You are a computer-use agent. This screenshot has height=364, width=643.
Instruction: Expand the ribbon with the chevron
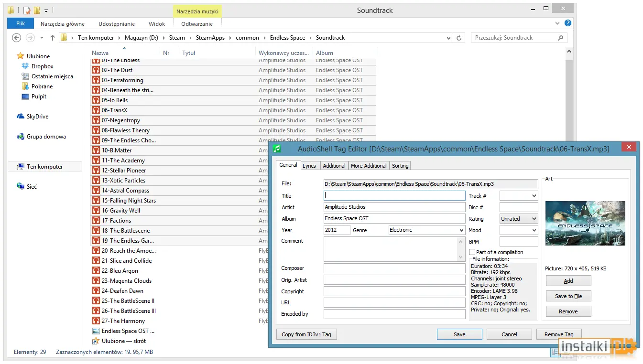point(557,23)
